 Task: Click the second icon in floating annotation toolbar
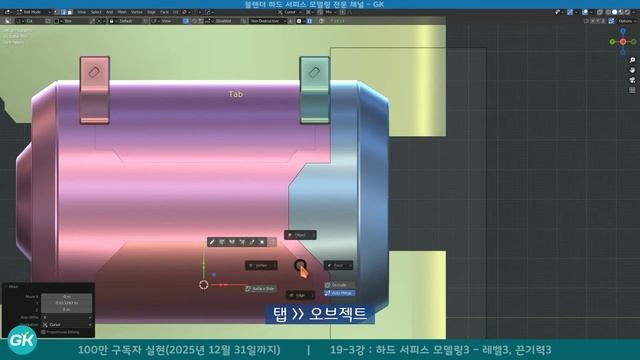coord(222,242)
